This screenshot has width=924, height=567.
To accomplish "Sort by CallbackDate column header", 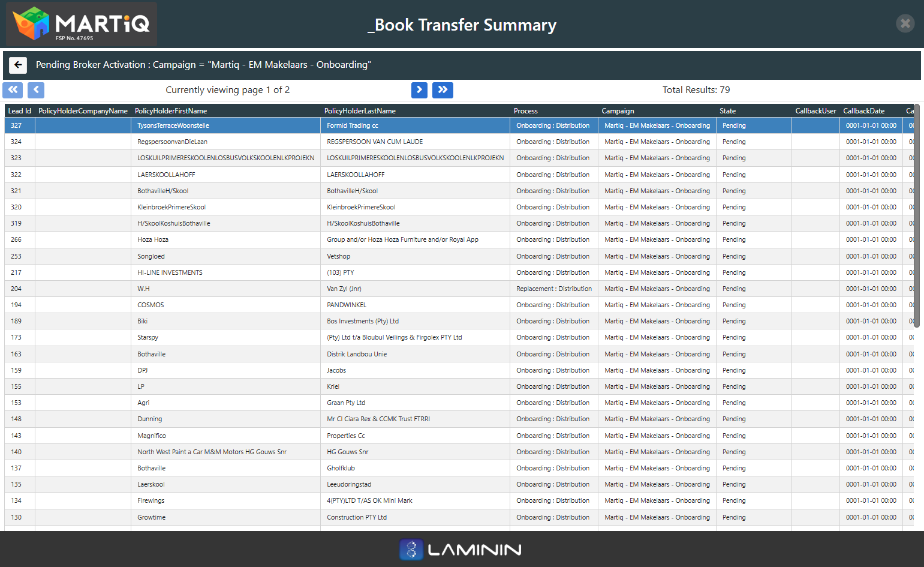I will [x=871, y=111].
